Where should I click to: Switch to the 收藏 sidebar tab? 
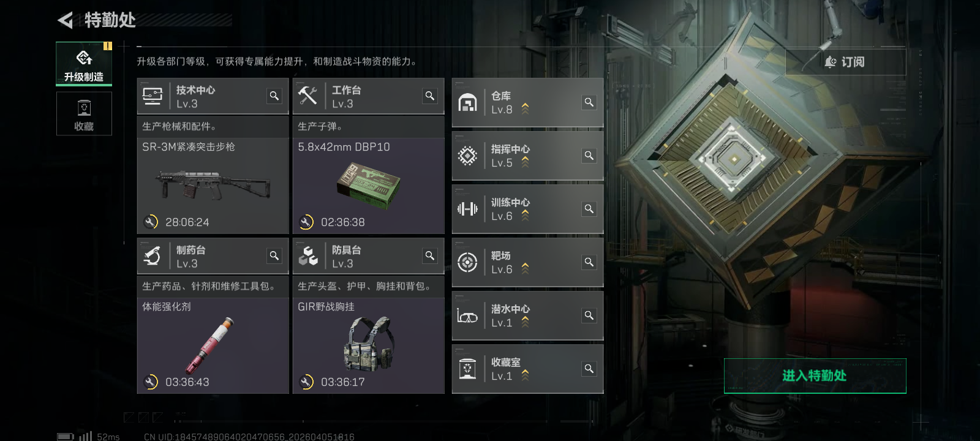[x=84, y=114]
